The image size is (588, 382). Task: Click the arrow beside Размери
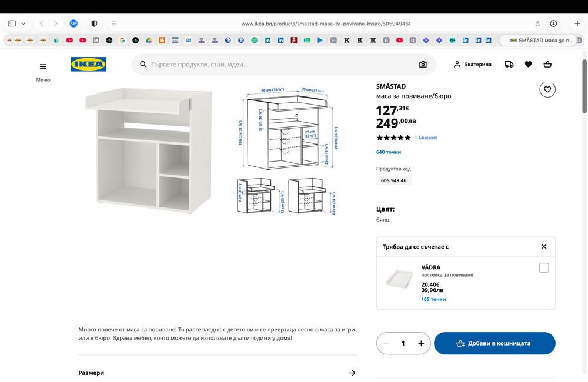[x=352, y=373]
